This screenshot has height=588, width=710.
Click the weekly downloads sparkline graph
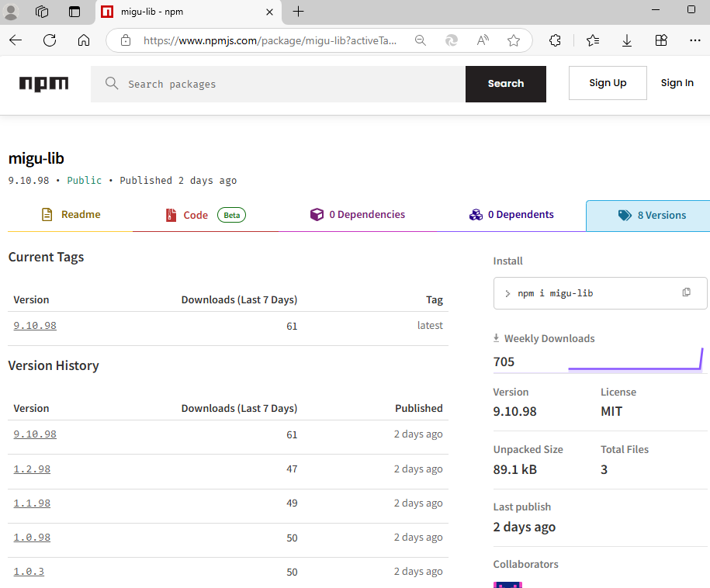(x=636, y=359)
